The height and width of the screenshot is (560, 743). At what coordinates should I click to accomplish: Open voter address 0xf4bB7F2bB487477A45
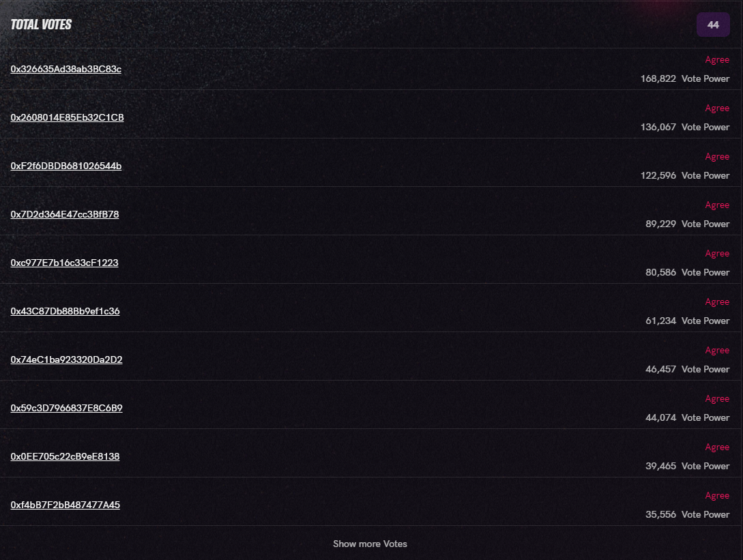pos(65,505)
